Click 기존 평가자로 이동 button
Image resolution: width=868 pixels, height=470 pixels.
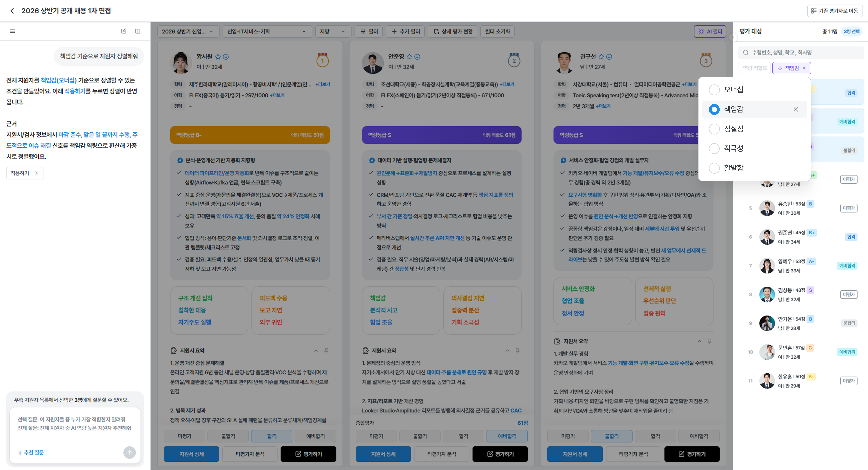(x=835, y=11)
